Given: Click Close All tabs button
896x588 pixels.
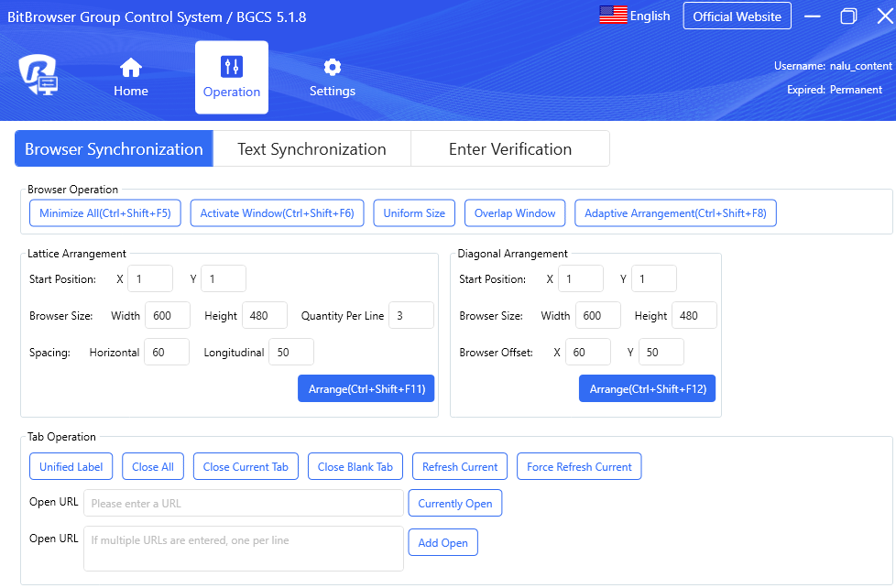Looking at the screenshot, I should (153, 466).
